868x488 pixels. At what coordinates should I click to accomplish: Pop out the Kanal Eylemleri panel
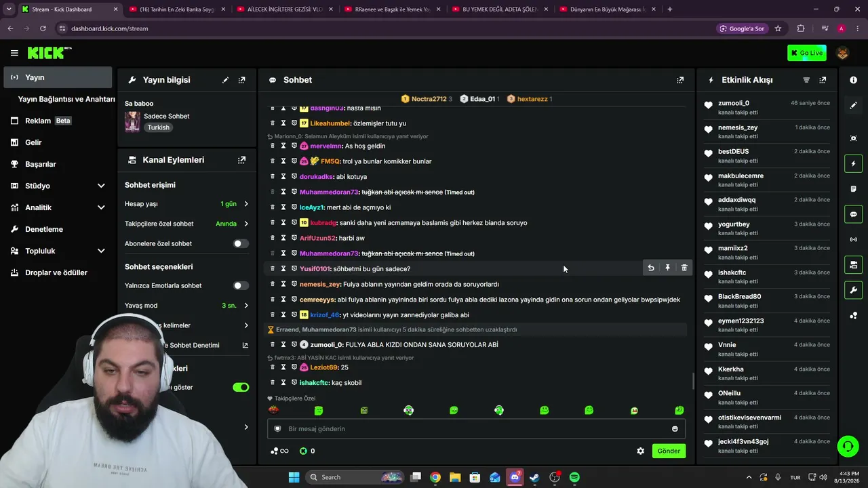tap(241, 160)
